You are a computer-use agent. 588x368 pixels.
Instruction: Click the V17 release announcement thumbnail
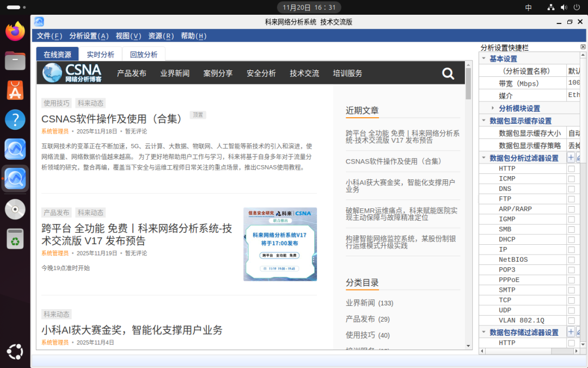tap(280, 244)
